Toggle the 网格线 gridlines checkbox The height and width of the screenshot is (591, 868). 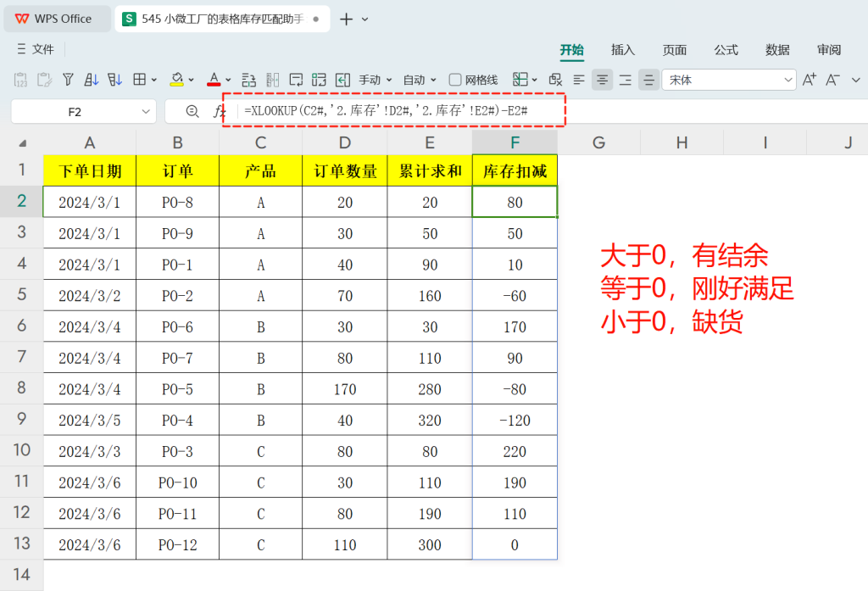455,80
